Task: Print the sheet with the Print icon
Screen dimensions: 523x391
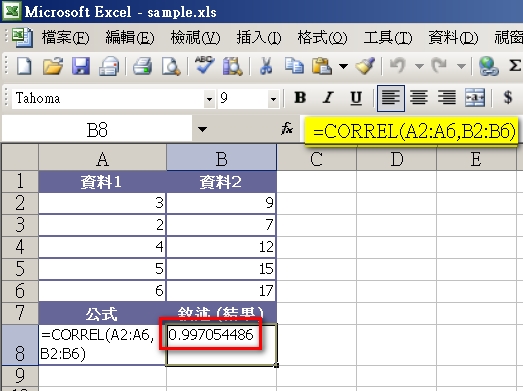Action: click(x=142, y=66)
